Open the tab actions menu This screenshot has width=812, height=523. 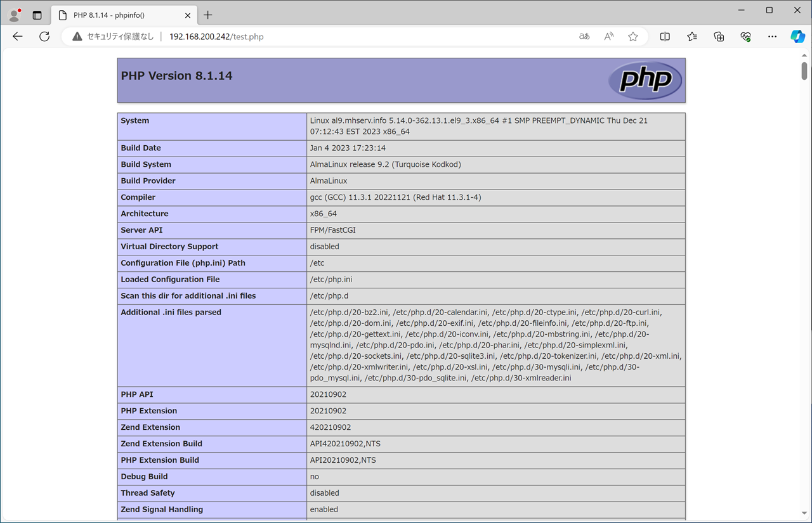(37, 15)
